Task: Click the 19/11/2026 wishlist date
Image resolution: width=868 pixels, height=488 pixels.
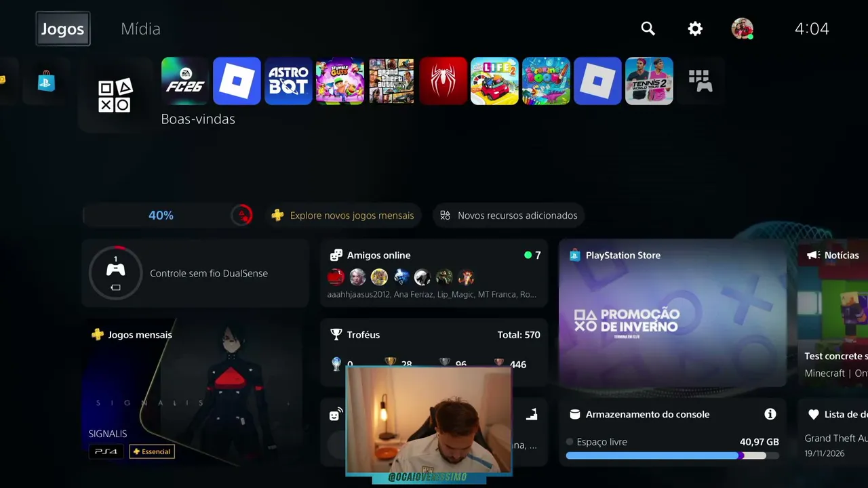Action: [825, 453]
